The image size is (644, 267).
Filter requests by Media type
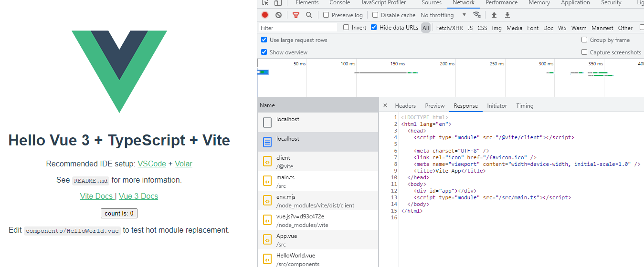(x=515, y=28)
